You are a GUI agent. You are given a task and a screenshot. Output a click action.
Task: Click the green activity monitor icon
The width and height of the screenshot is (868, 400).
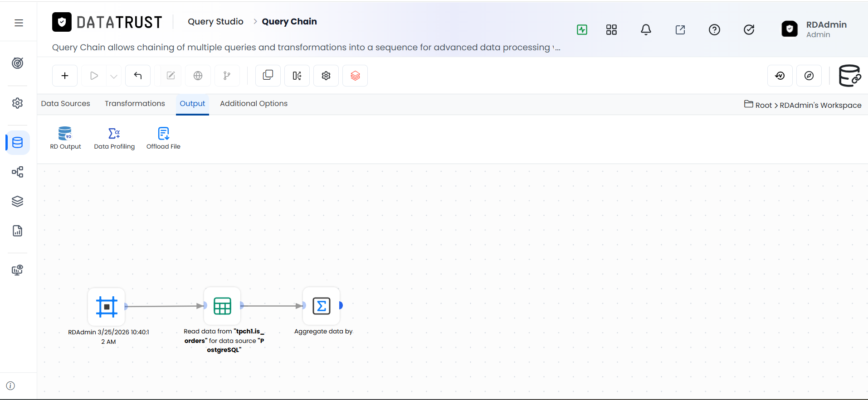coord(582,30)
